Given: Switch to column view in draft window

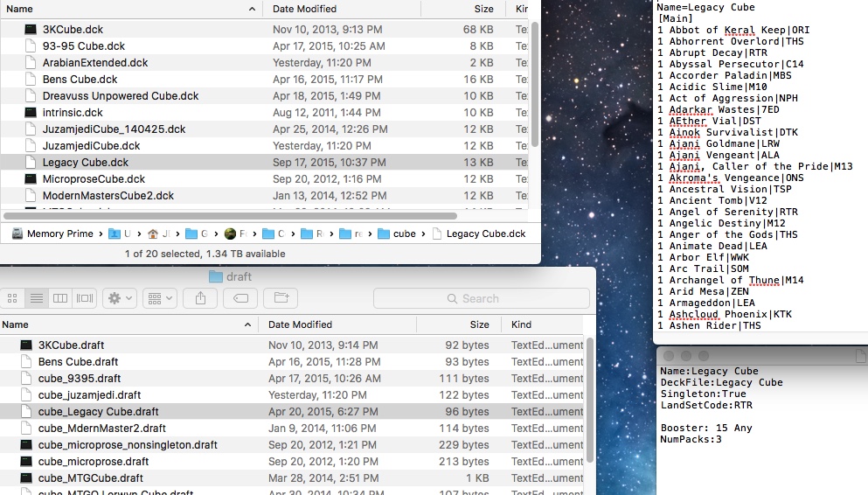Looking at the screenshot, I should 60,298.
